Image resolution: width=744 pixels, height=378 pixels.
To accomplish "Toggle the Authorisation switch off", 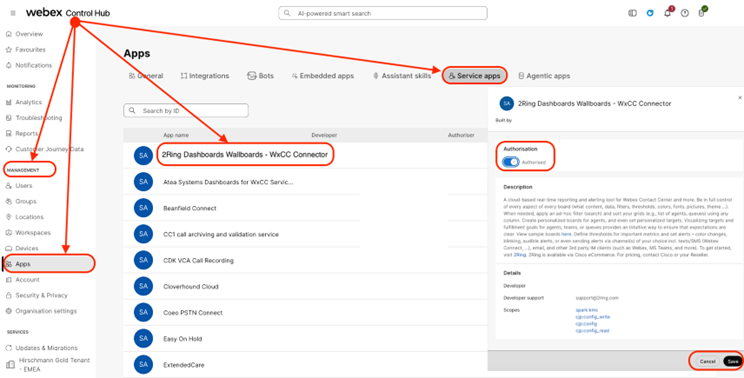I will click(511, 162).
